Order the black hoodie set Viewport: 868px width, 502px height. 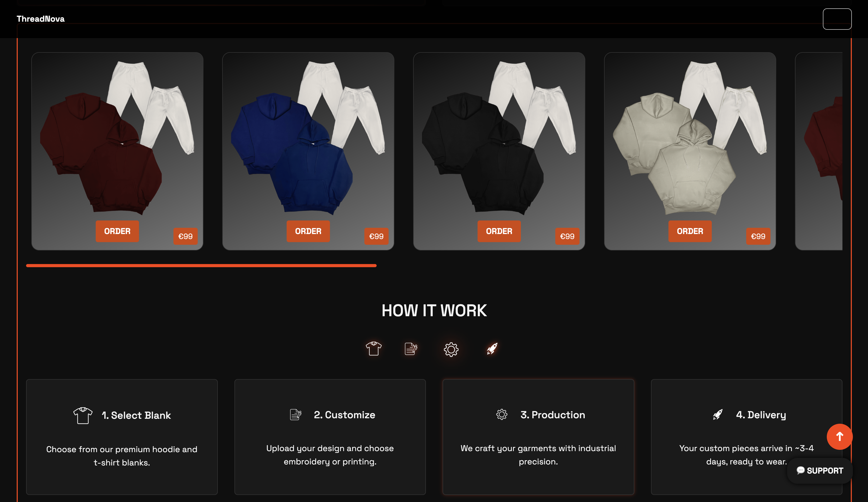(499, 231)
